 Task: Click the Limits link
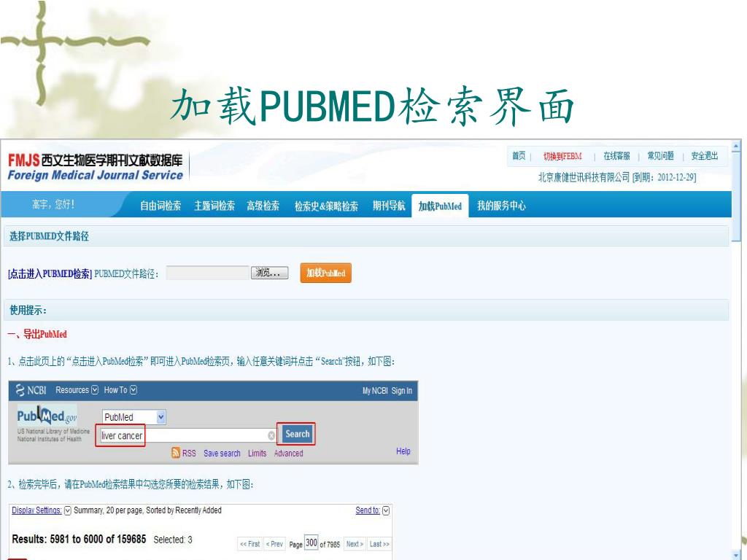(x=257, y=454)
